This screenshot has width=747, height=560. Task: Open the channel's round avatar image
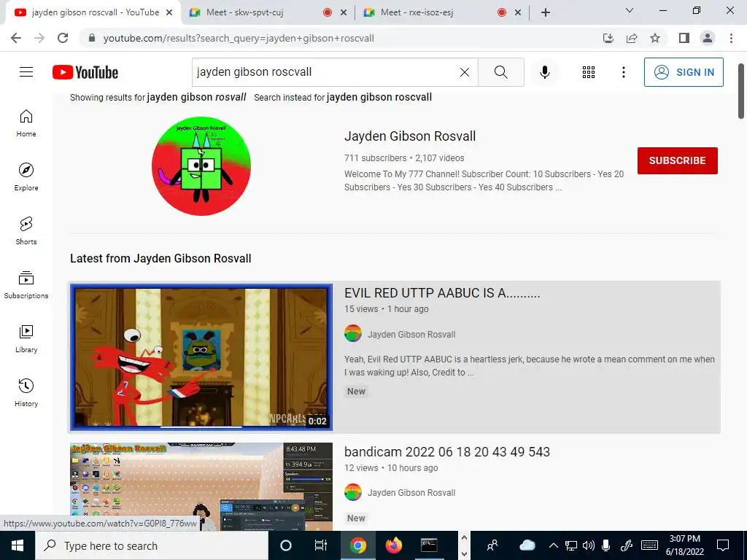click(x=201, y=166)
